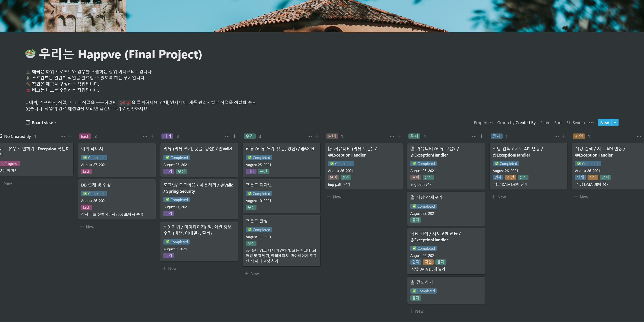Click Completed checkbox on 식당 상세보기 card

[x=414, y=206]
